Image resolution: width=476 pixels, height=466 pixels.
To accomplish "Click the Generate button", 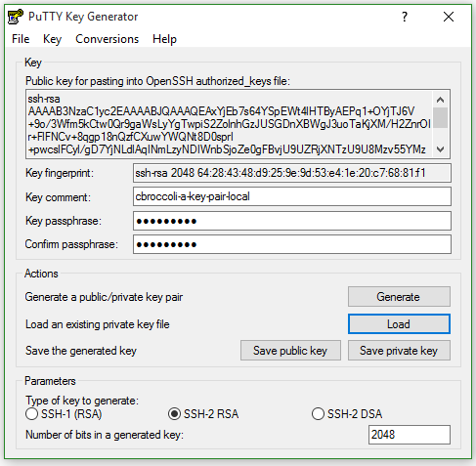I will 399,297.
